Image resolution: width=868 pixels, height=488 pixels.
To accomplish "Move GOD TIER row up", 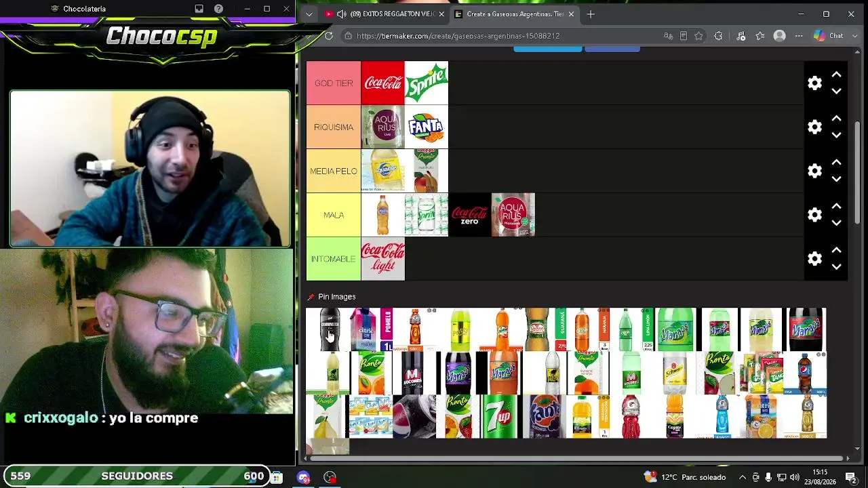I will (837, 75).
